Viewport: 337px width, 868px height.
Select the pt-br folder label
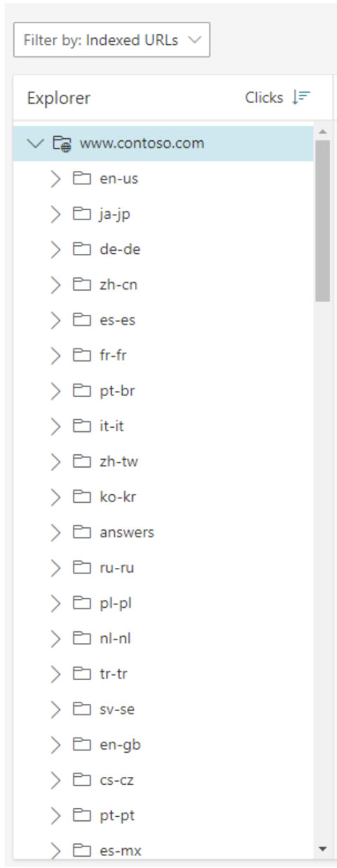click(x=117, y=391)
